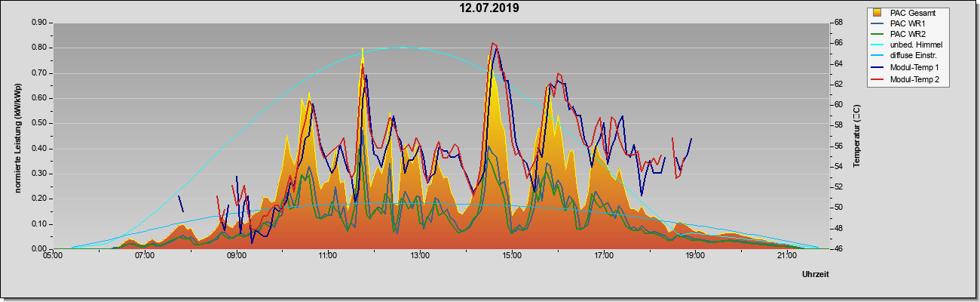
Task: Click the 0.50 left axis value
Action: (x=39, y=123)
